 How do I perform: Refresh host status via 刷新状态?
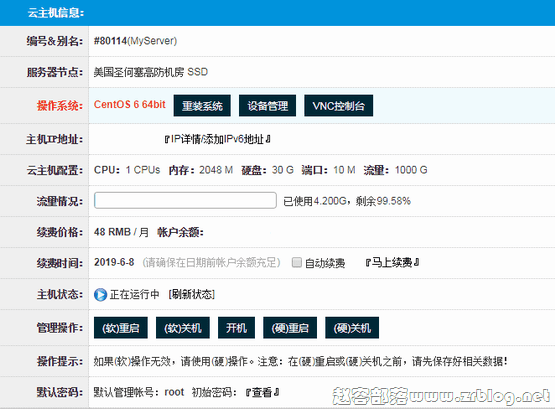coord(191,294)
